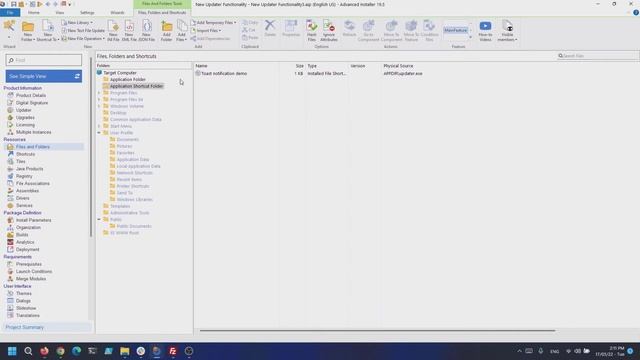Open File Associations page

tap(32, 184)
